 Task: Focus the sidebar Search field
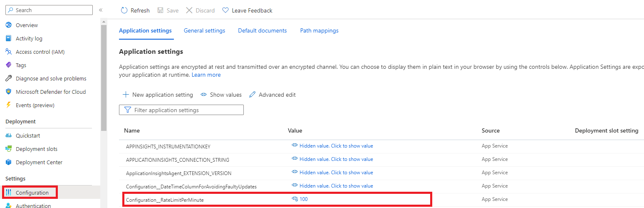coord(49,10)
